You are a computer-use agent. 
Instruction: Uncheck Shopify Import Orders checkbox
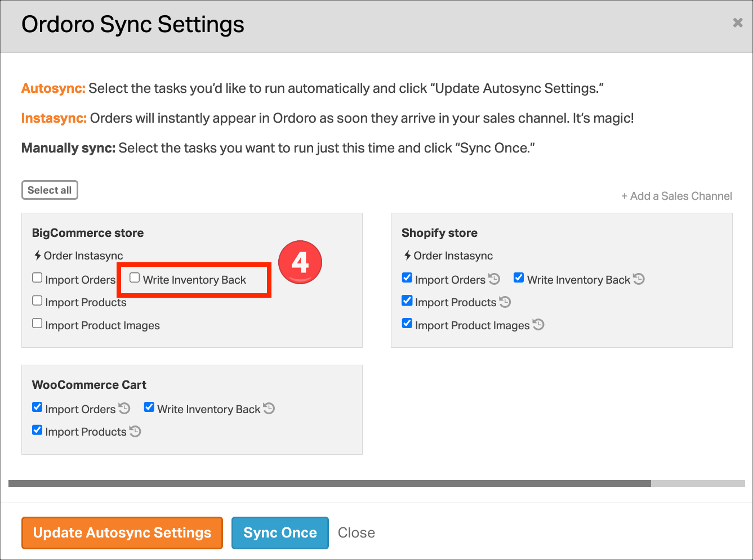(407, 277)
